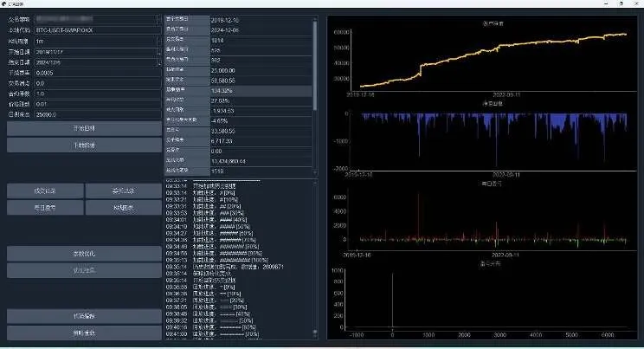Viewport: 644px width, 349px height.
Task: Edit the price tick field showing 0.01
Action: (x=97, y=104)
